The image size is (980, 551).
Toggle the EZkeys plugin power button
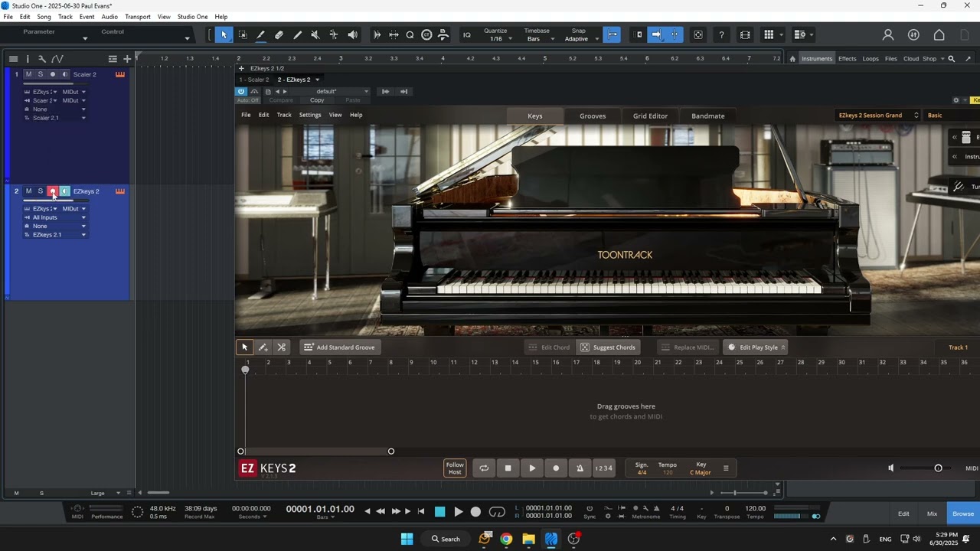241,91
